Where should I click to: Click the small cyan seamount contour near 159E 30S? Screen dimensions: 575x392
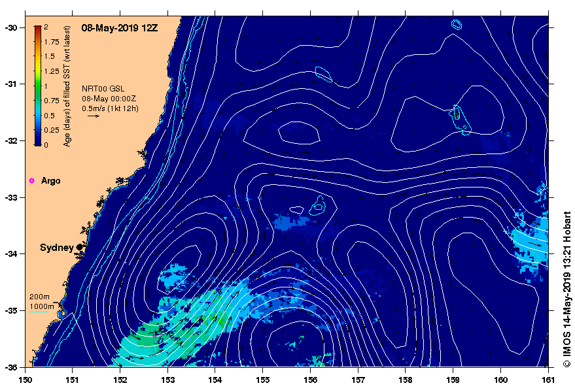457,25
